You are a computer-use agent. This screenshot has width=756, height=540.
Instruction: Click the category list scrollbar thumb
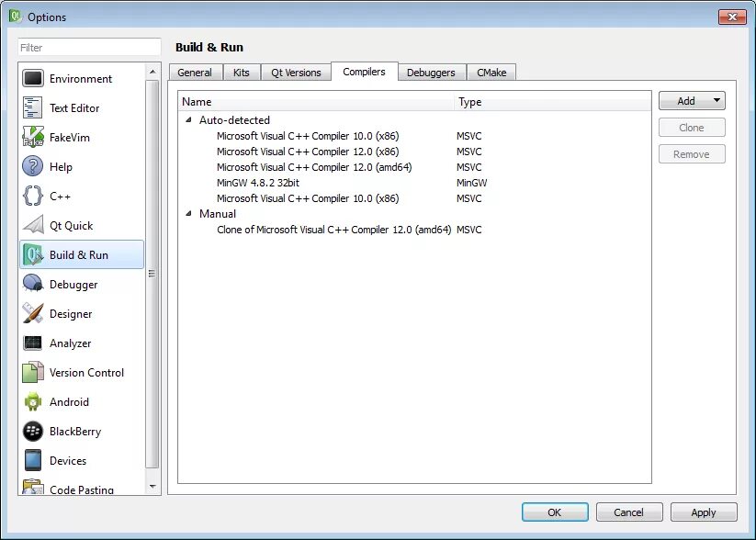(152, 274)
